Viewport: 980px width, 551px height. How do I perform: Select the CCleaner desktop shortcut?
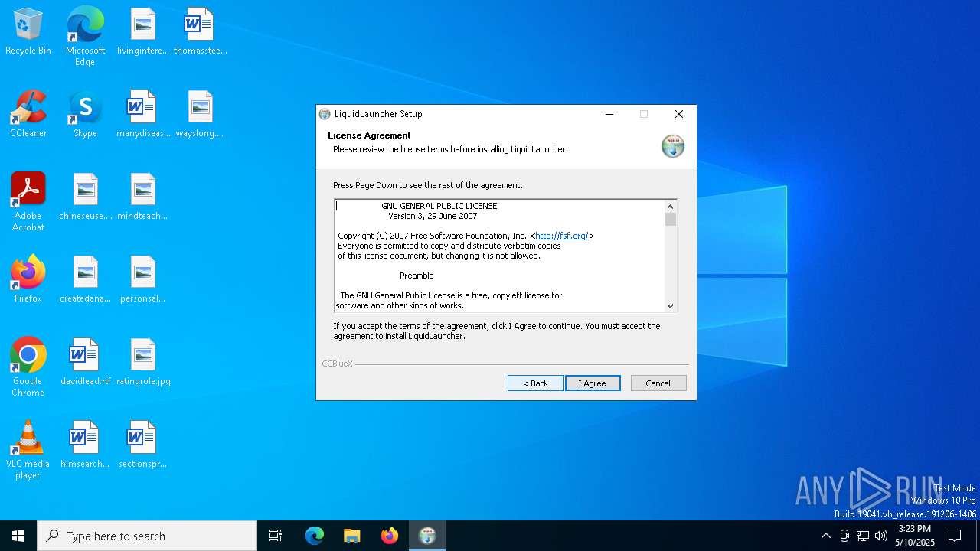pos(28,114)
